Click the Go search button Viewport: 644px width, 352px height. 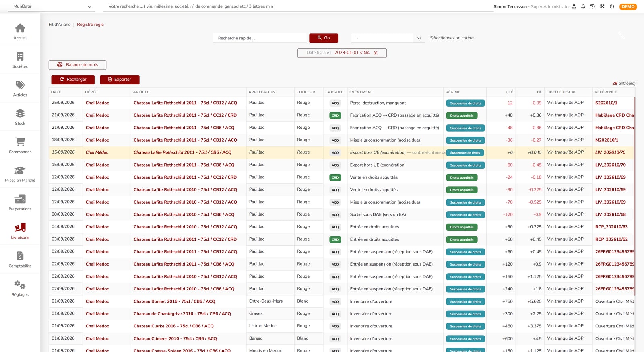tap(324, 38)
